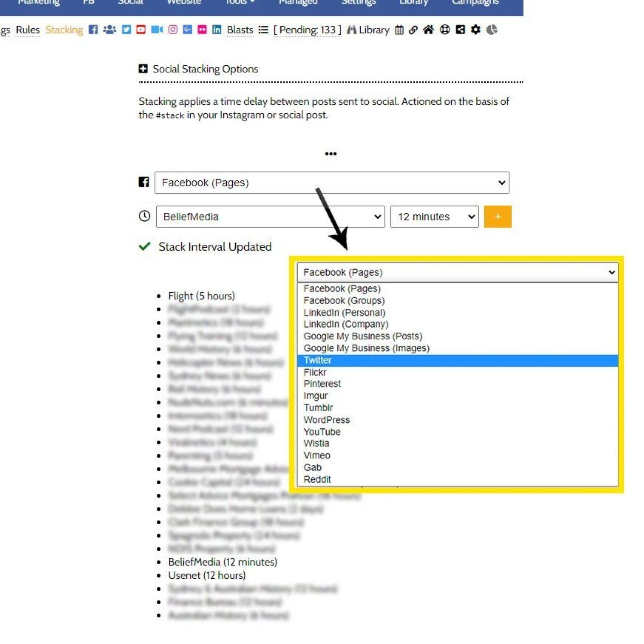Click the Blasts link
Viewport: 644px width, 644px height.
pyautogui.click(x=240, y=30)
